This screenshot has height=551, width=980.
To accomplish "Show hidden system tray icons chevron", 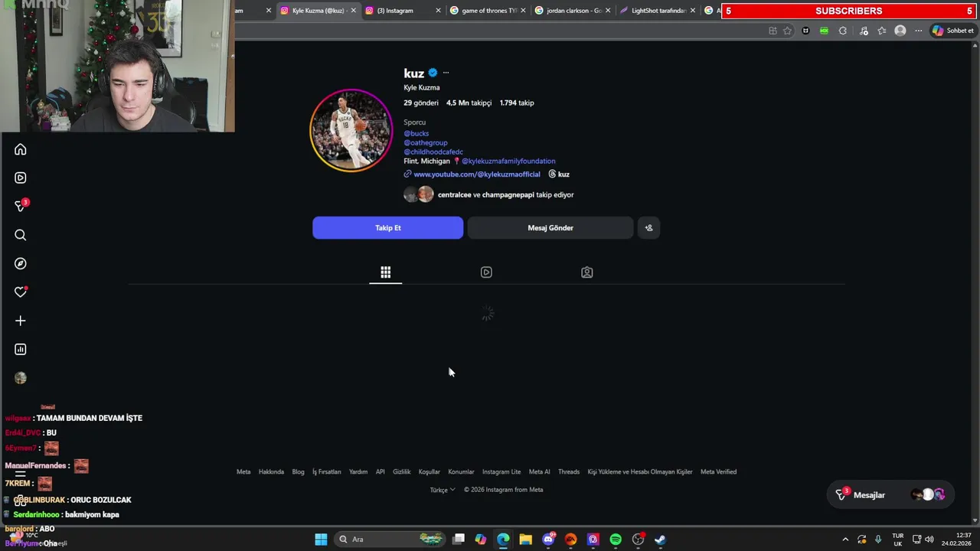I will coord(845,540).
